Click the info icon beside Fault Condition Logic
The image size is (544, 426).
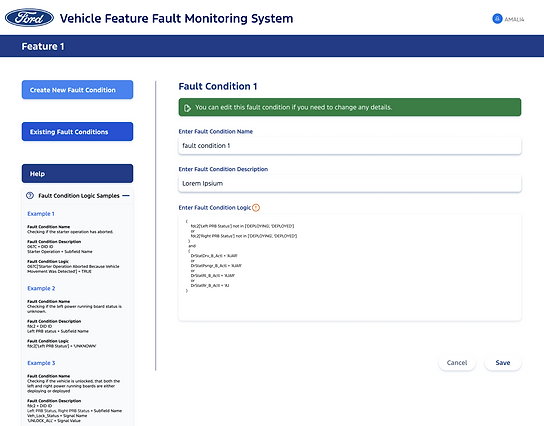[256, 207]
